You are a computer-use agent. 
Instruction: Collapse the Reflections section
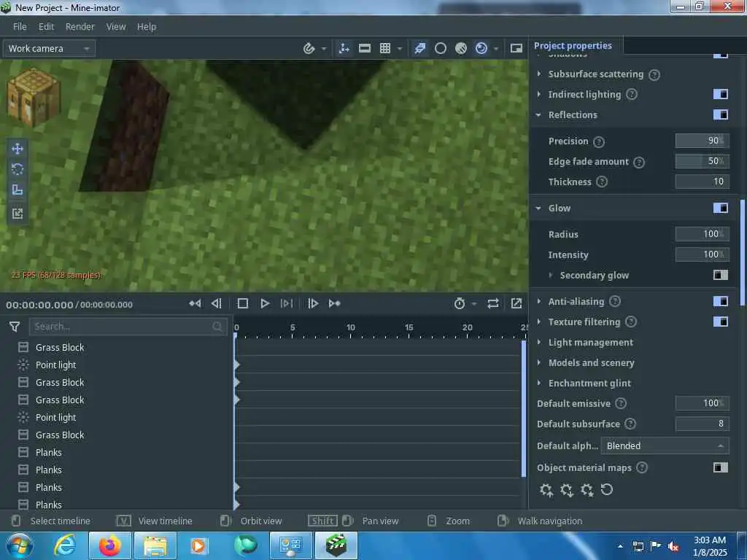click(x=538, y=114)
